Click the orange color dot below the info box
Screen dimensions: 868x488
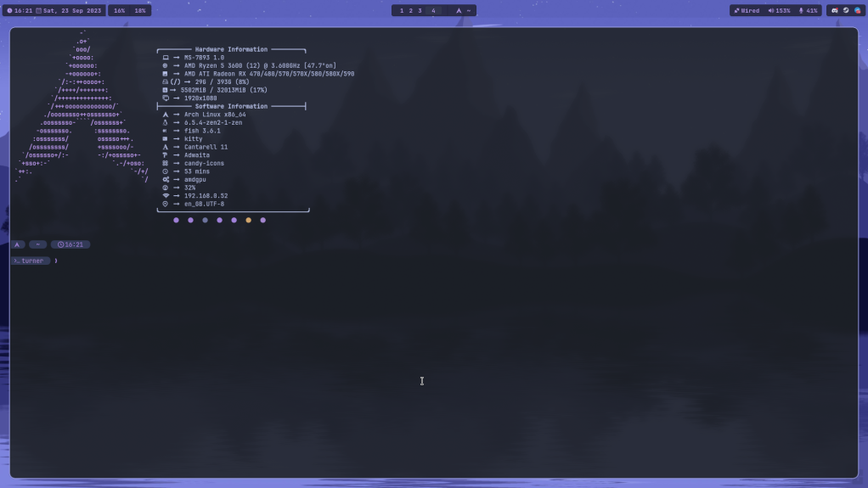pyautogui.click(x=249, y=220)
